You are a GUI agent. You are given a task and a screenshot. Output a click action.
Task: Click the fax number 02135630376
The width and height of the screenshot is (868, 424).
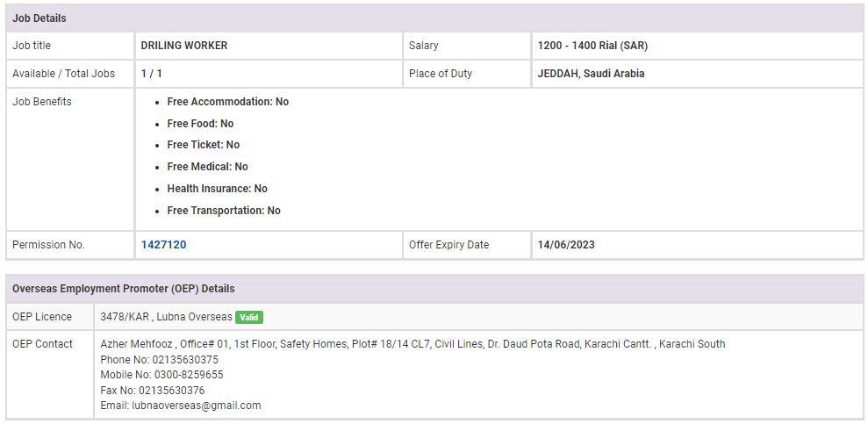(x=171, y=391)
